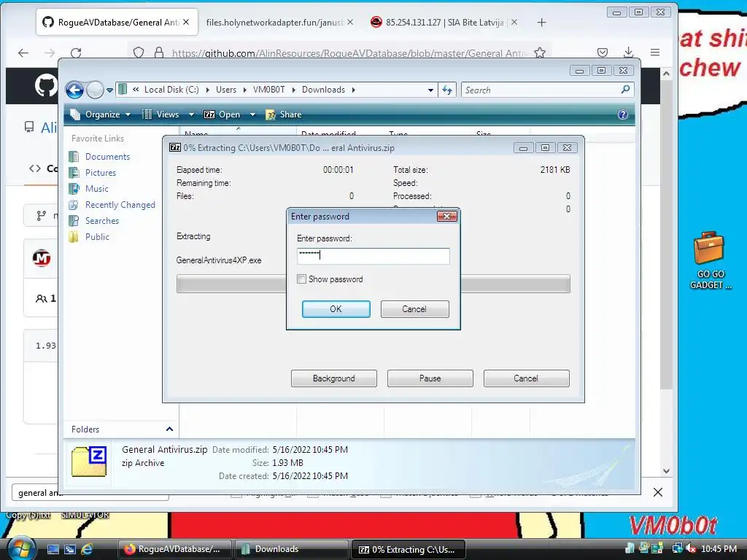
Task: Click the Firefox site padlock icon
Action: pos(159,52)
